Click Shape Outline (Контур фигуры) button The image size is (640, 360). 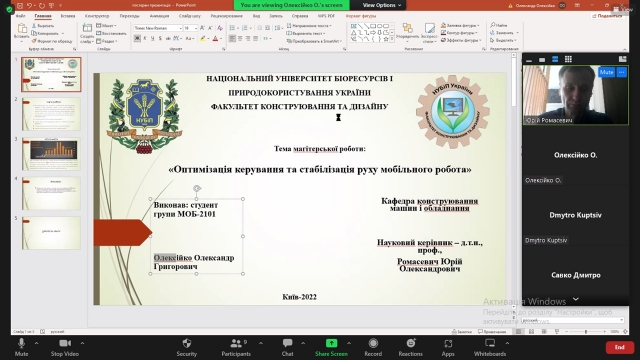459,33
